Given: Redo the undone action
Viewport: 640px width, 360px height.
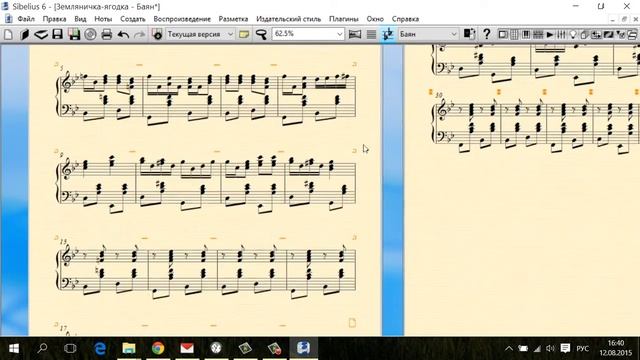Looking at the screenshot, I should point(140,34).
